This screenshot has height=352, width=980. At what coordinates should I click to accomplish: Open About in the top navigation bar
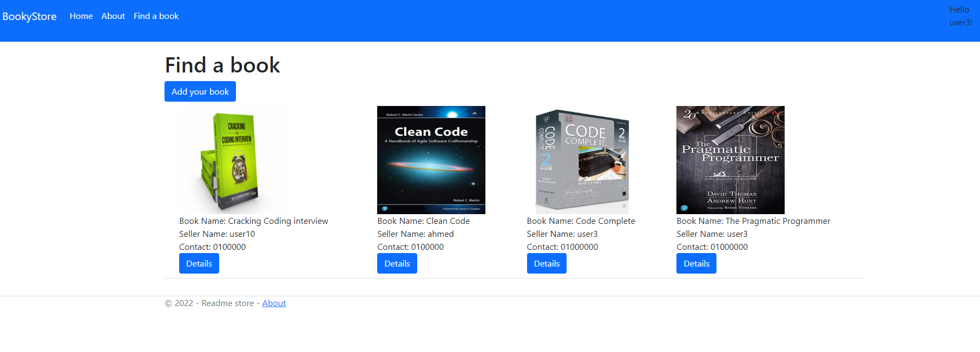[x=113, y=16]
